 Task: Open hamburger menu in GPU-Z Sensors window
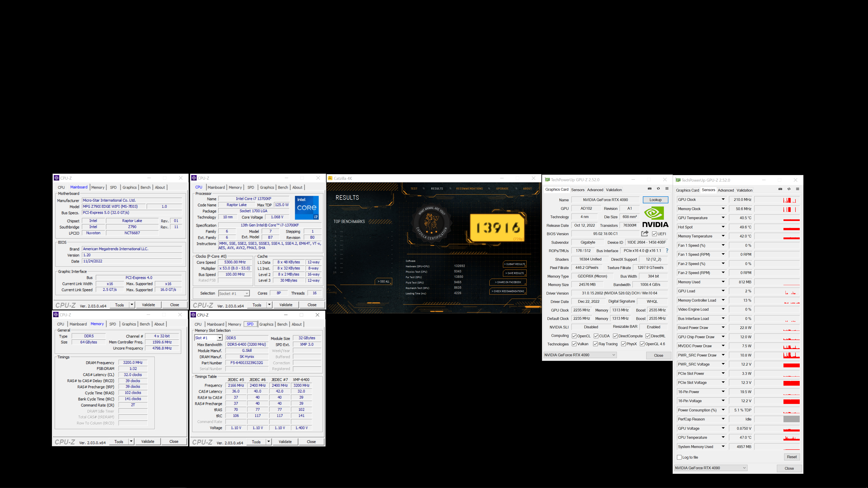(797, 189)
